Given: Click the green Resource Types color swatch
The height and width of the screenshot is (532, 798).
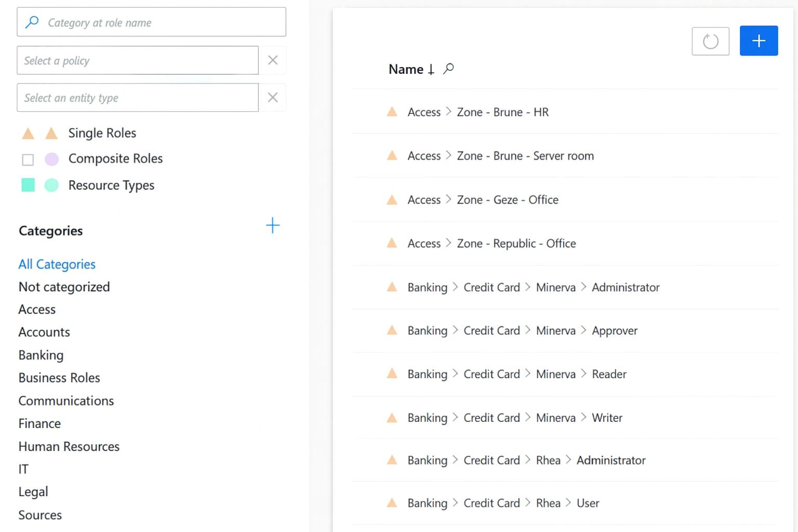Looking at the screenshot, I should point(51,185).
